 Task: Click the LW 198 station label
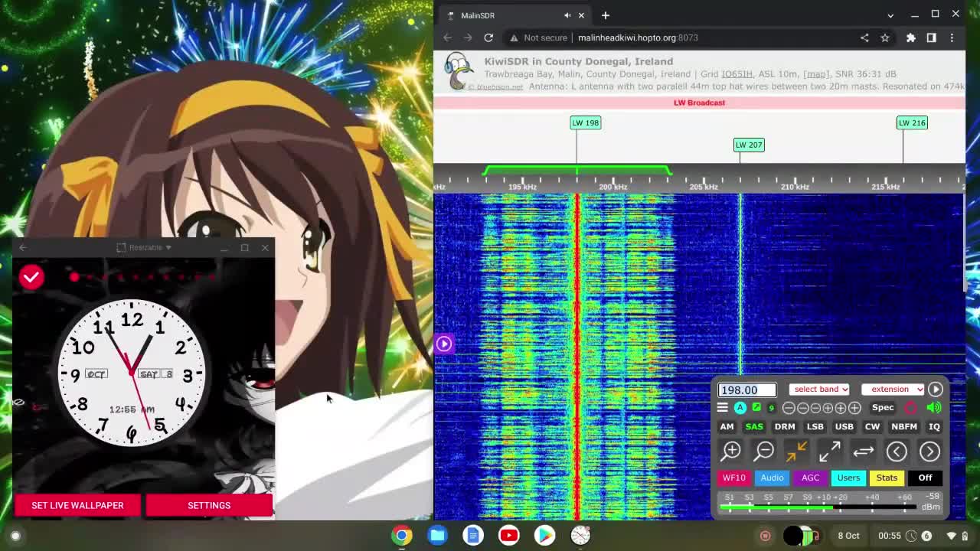[x=586, y=122]
